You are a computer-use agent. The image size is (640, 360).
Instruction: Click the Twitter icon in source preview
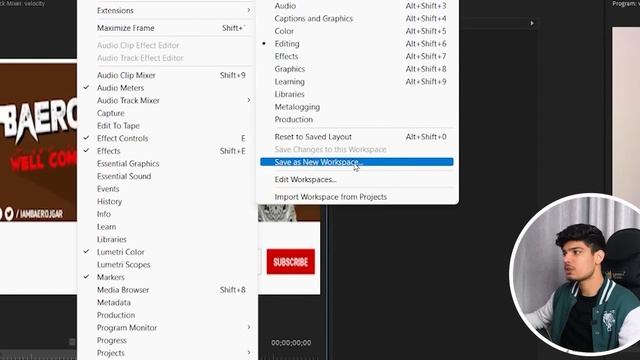tap(9, 214)
